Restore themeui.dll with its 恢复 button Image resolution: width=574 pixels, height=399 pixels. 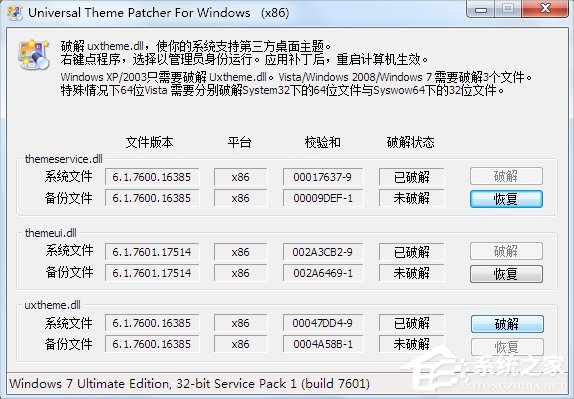coord(506,274)
